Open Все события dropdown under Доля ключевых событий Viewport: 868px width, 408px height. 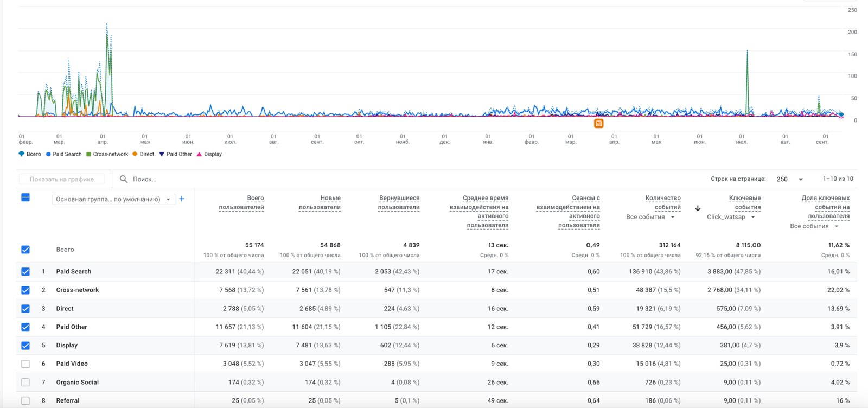click(814, 226)
